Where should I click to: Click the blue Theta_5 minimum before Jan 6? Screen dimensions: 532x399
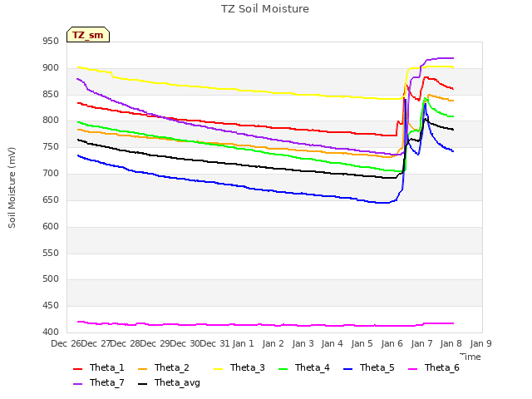[382, 203]
